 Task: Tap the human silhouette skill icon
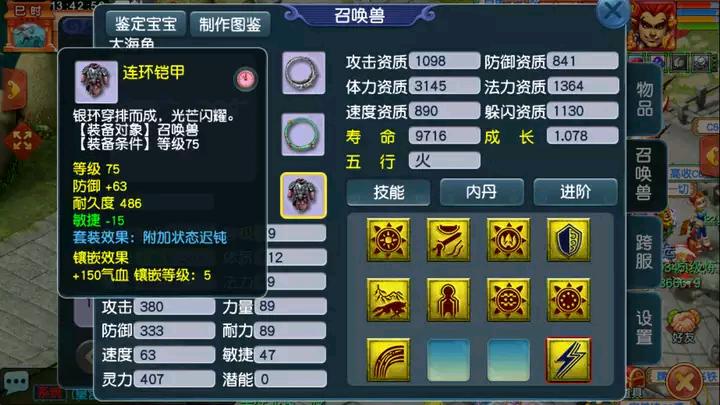(x=448, y=300)
